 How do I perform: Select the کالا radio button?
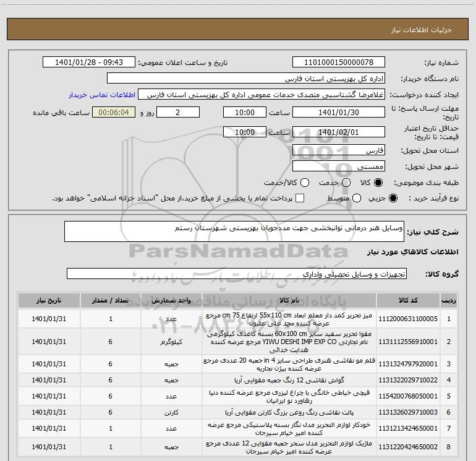pos(378,183)
